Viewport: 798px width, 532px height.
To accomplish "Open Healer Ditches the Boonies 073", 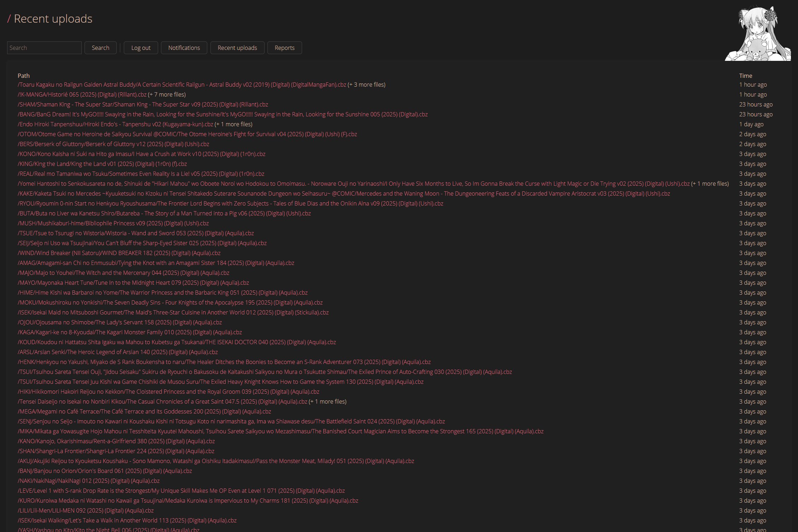I will 224,362.
